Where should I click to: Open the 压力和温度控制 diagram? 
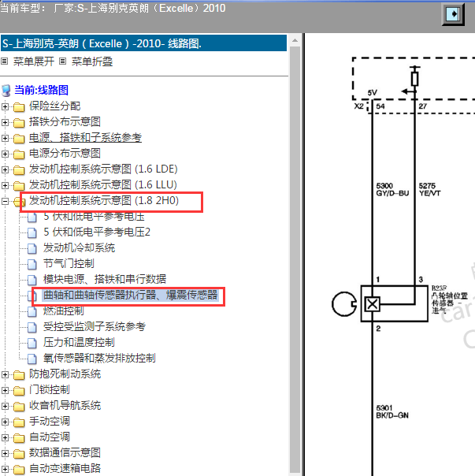point(79,343)
